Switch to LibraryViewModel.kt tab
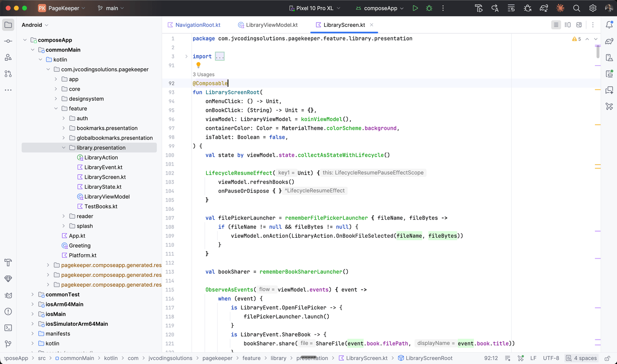Viewport: 617px width, 364px height. pos(268,25)
